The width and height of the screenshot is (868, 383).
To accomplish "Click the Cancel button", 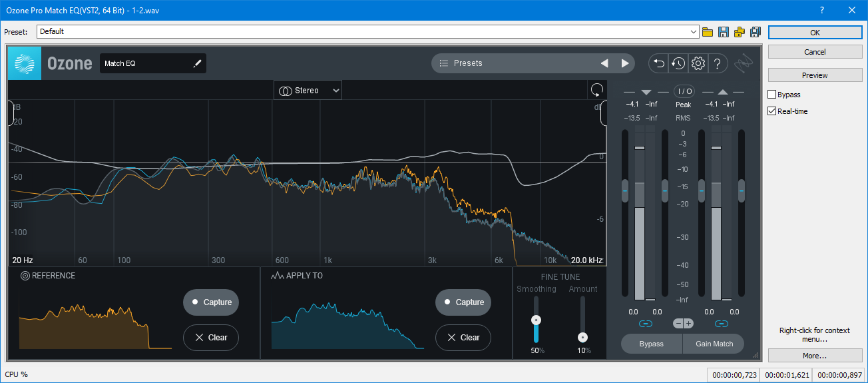I will click(815, 52).
